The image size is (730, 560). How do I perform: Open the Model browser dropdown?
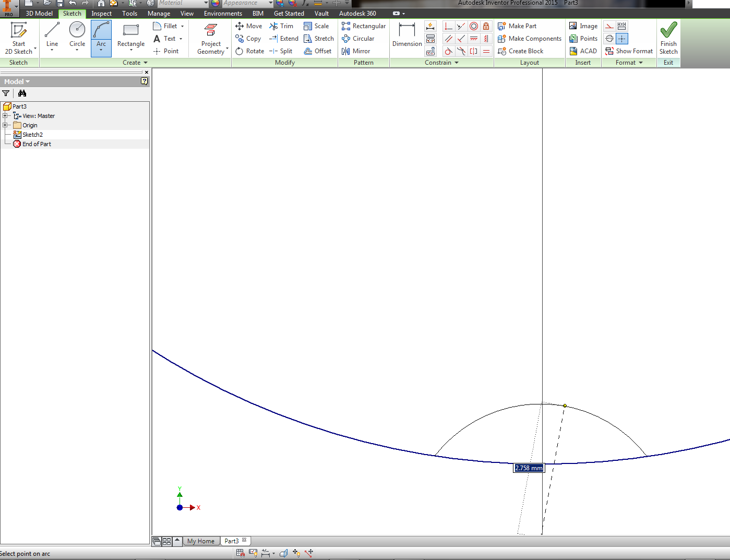pyautogui.click(x=17, y=82)
